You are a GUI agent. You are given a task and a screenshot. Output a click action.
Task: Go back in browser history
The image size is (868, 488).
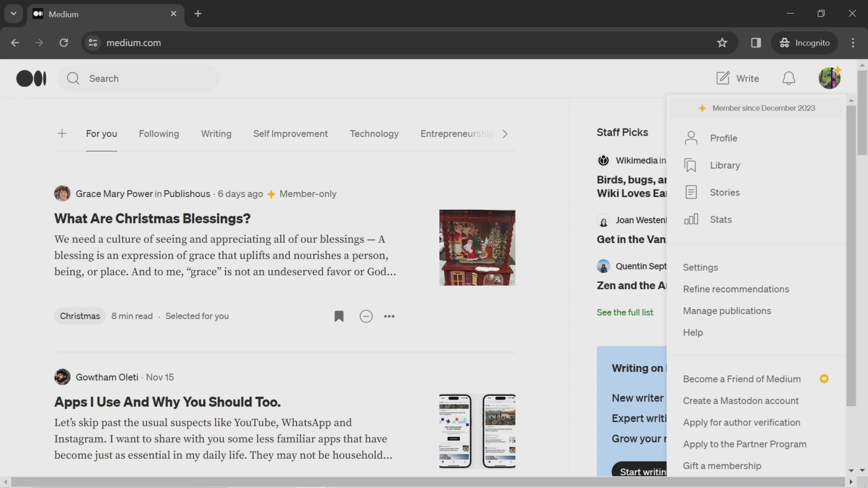15,43
